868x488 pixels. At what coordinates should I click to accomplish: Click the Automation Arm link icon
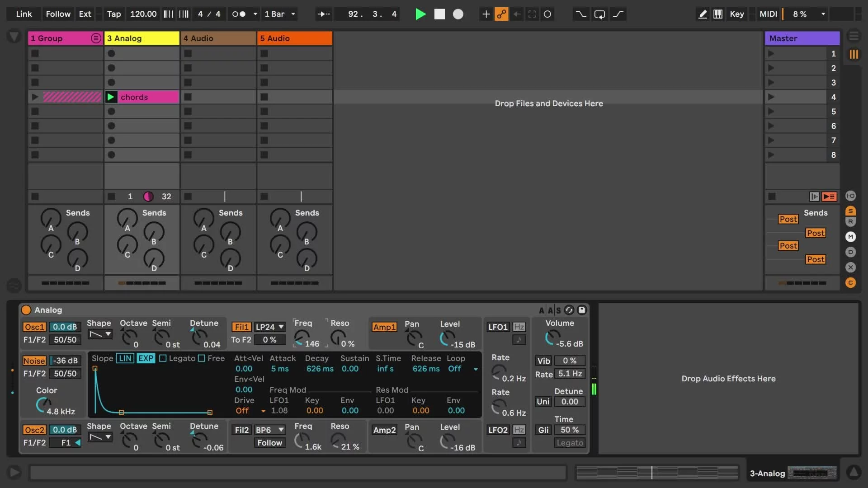click(x=501, y=14)
